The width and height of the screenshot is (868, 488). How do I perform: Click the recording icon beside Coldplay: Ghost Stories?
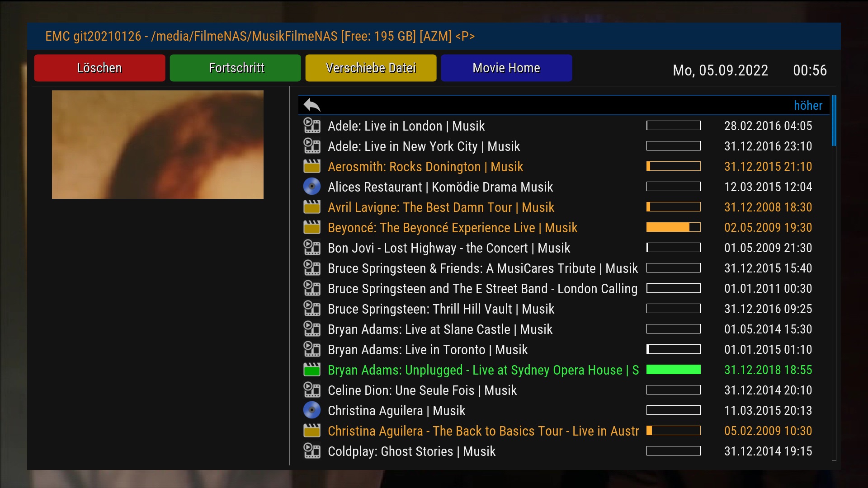pyautogui.click(x=312, y=451)
